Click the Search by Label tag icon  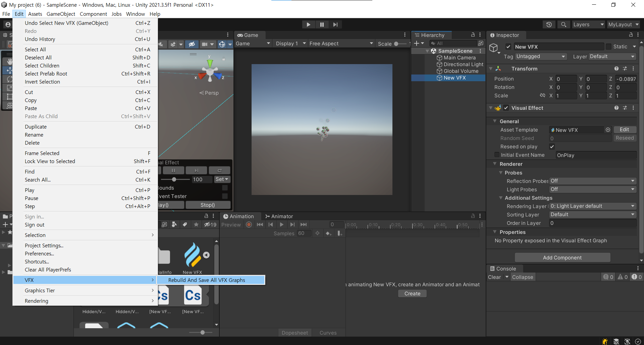coord(185,225)
